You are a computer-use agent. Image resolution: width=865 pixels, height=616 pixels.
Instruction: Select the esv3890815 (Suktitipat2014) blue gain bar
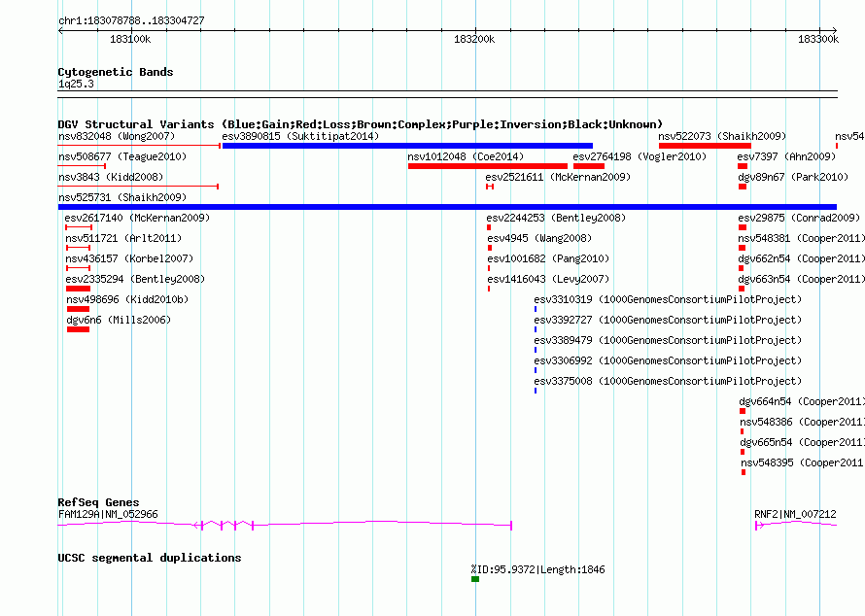(x=407, y=146)
